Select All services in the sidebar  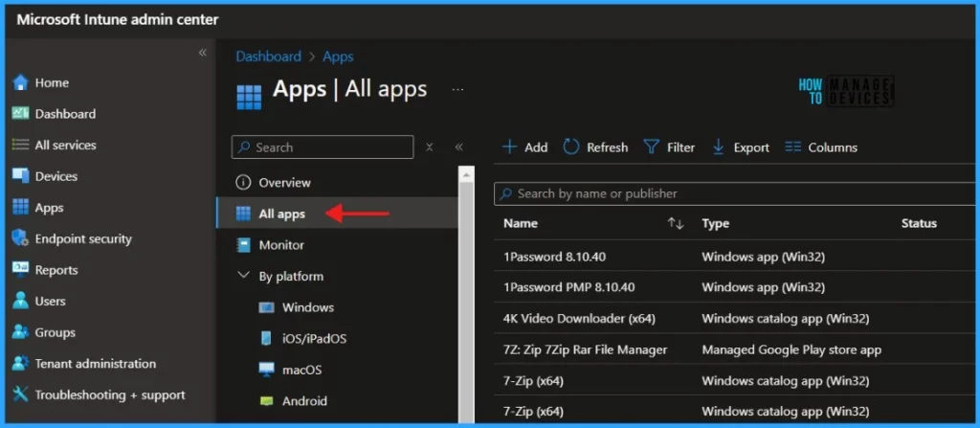(x=66, y=146)
